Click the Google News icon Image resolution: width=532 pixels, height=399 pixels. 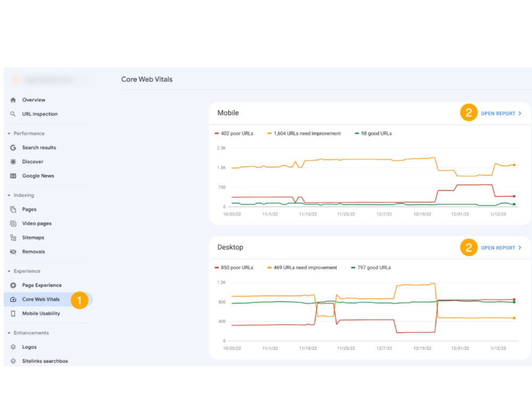pyautogui.click(x=13, y=176)
